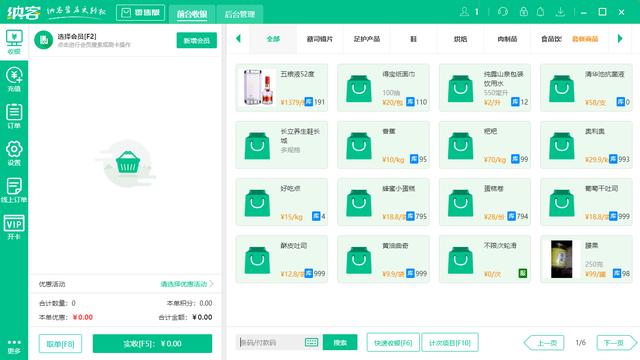Image resolution: width=640 pixels, height=360 pixels.
Task: Add the 蜂蜜小蛋糕 product card
Action: coord(383,202)
